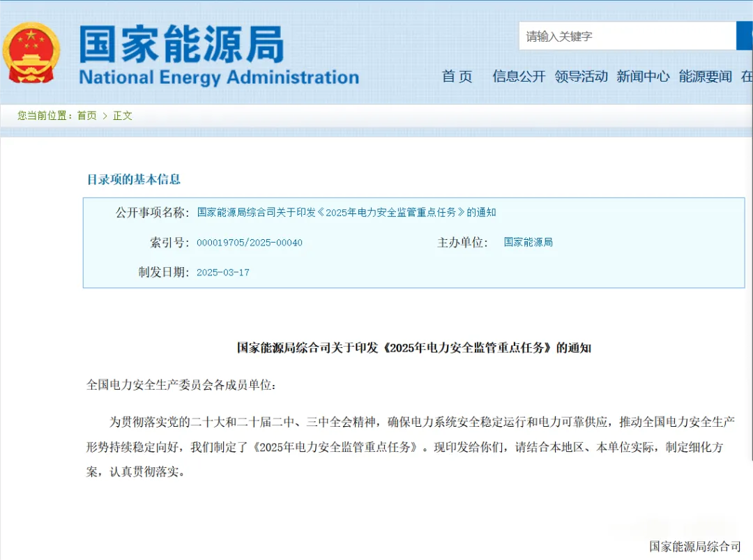Go to the 信息公开 section
753x560 pixels.
click(519, 77)
